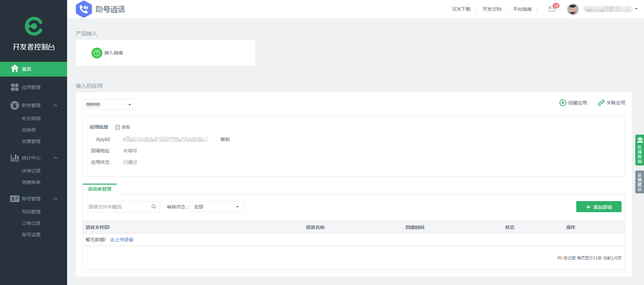
Task: Click the search magnifier in keyword field
Action: (x=154, y=207)
